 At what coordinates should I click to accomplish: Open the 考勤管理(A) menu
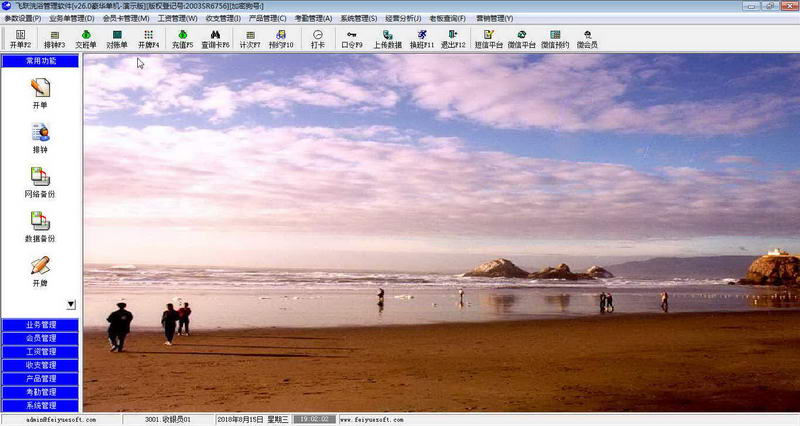click(x=313, y=18)
